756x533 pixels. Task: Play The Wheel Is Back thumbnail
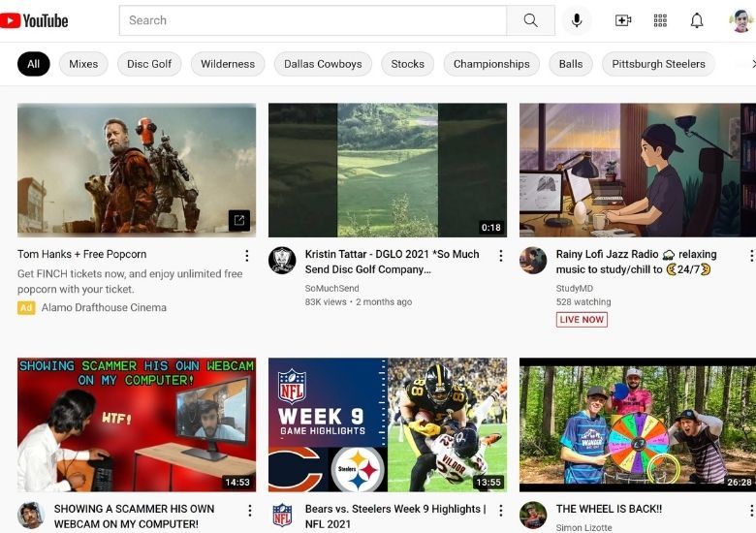tap(638, 424)
